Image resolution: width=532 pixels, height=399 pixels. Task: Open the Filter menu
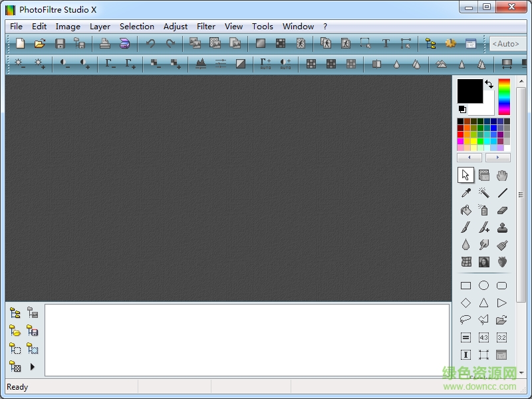coord(206,27)
